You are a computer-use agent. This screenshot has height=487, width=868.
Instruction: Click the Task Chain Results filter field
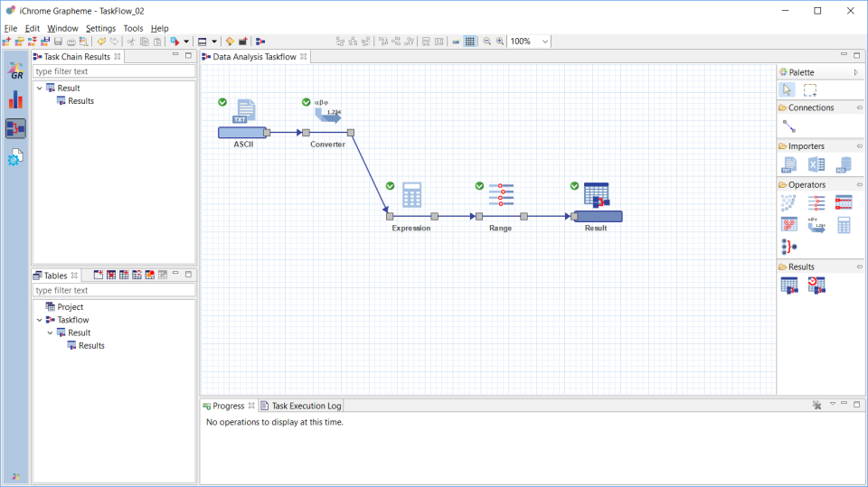pos(114,71)
